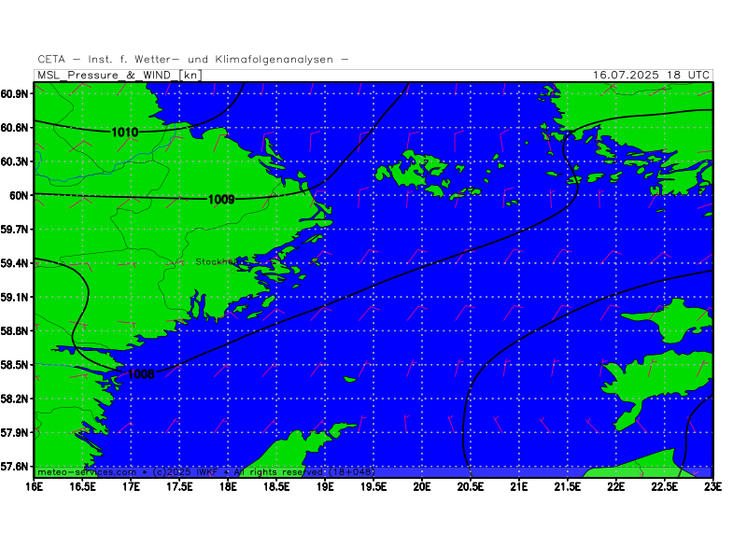The image size is (747, 560).
Task: Select the 59.4N latitude label
Action: pos(14,263)
